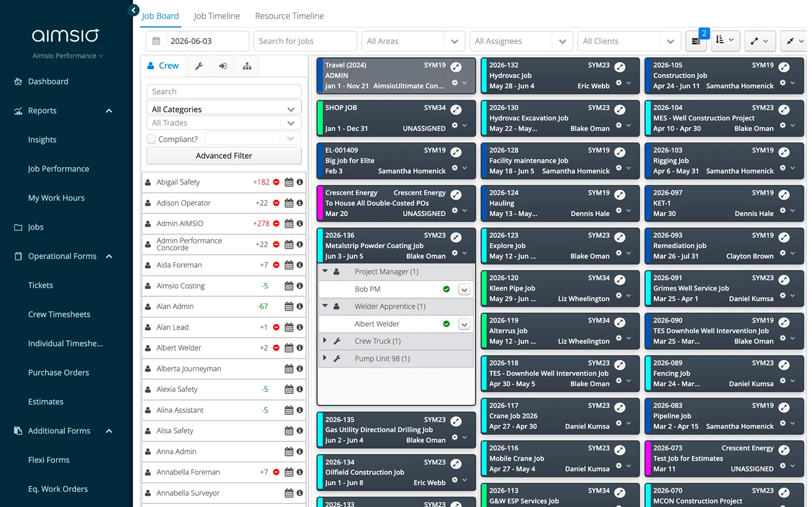Click the red conflict icon for Admin AIMSIO

[x=276, y=223]
